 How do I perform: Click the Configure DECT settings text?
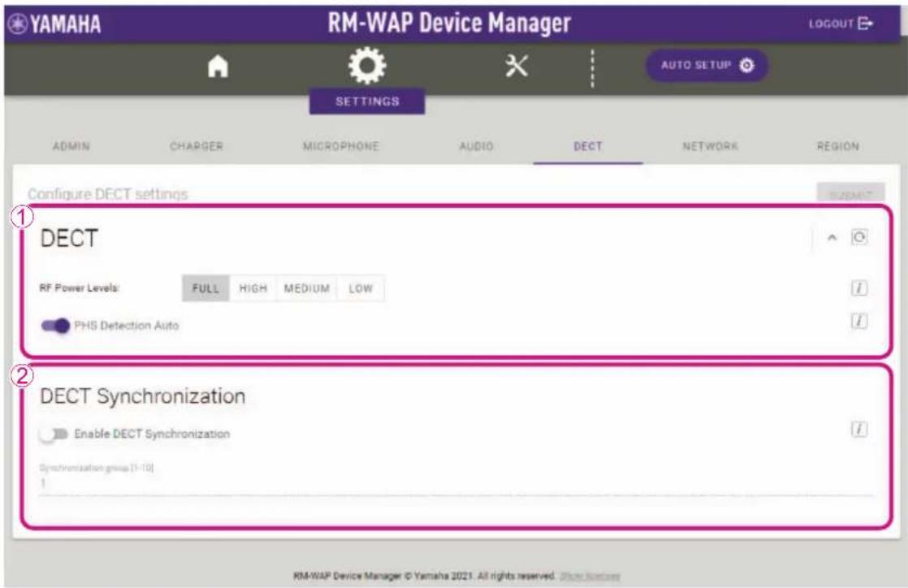108,194
